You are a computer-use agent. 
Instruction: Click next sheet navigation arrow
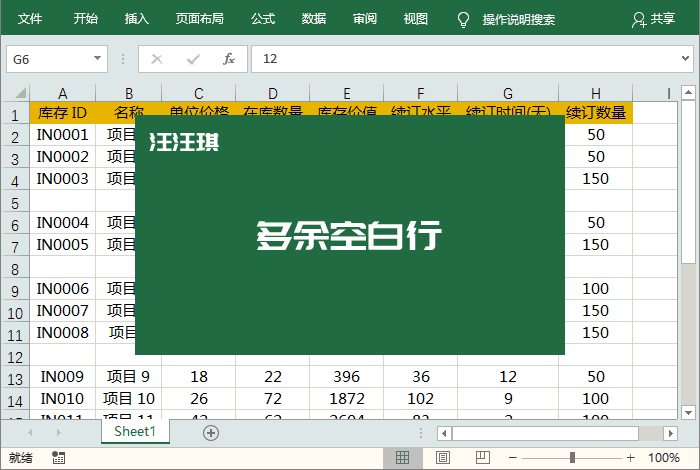coord(58,432)
